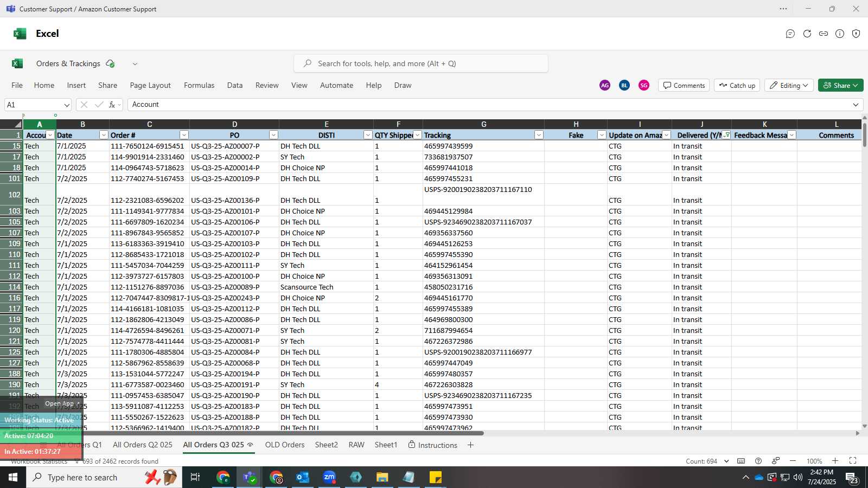Zoom in with the plus icon
Viewport: 868px width, 488px height.
[835, 461]
